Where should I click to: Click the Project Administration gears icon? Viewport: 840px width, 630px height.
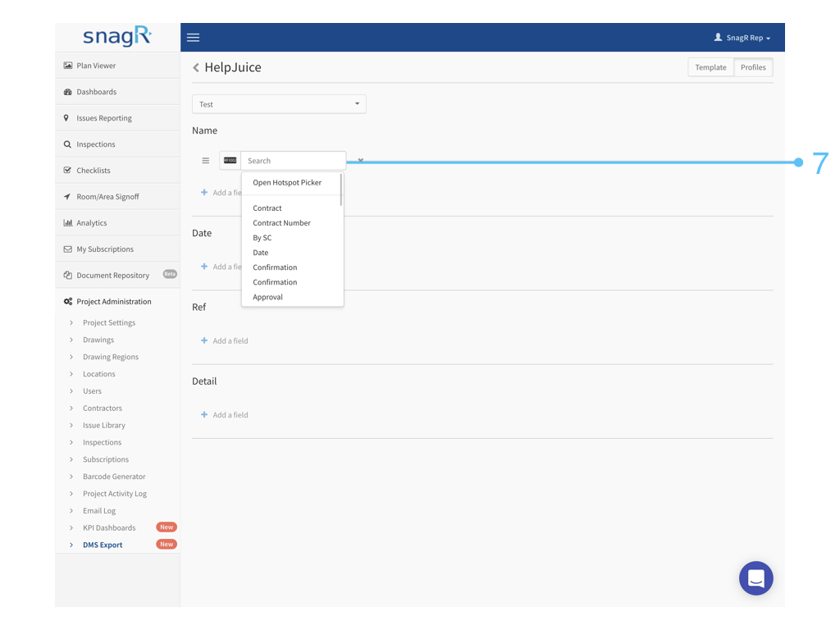coord(67,302)
